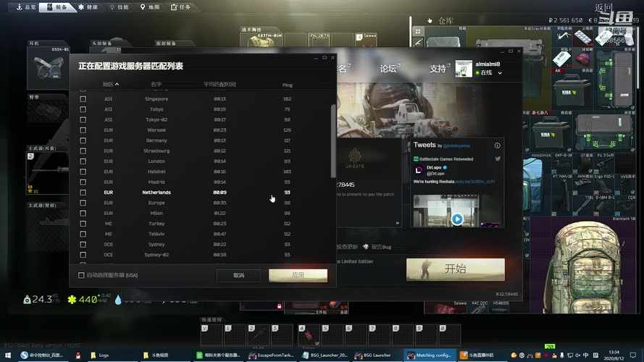Click the 开始 start button in launcher

(456, 269)
